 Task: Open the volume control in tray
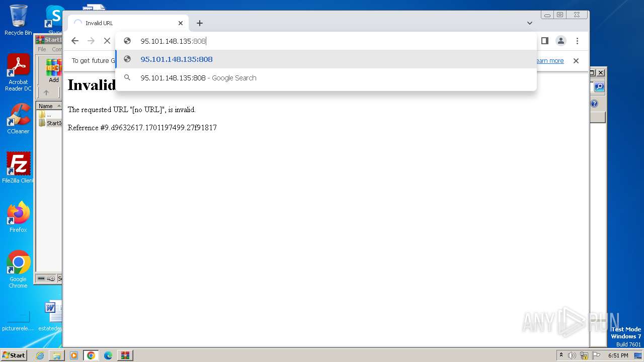click(x=572, y=355)
